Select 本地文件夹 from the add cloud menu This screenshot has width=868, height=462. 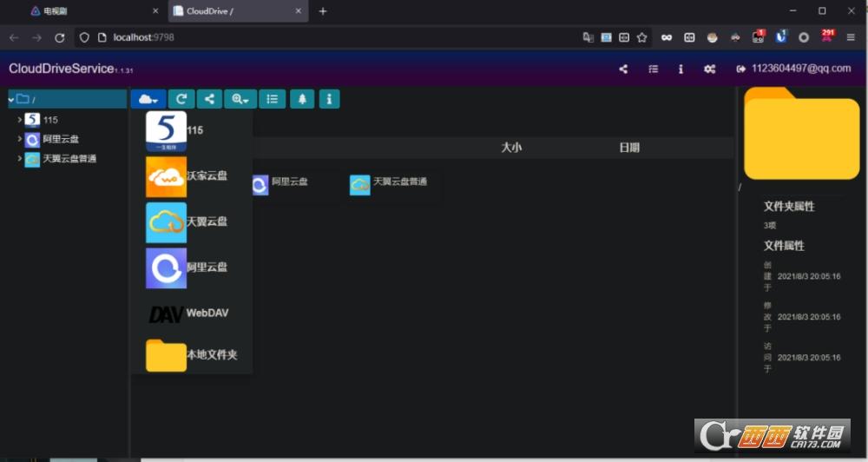(192, 355)
